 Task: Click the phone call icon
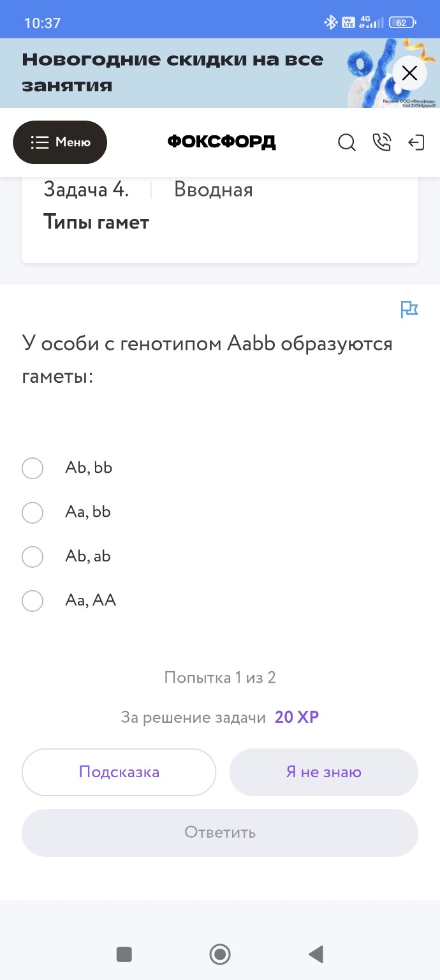point(382,142)
